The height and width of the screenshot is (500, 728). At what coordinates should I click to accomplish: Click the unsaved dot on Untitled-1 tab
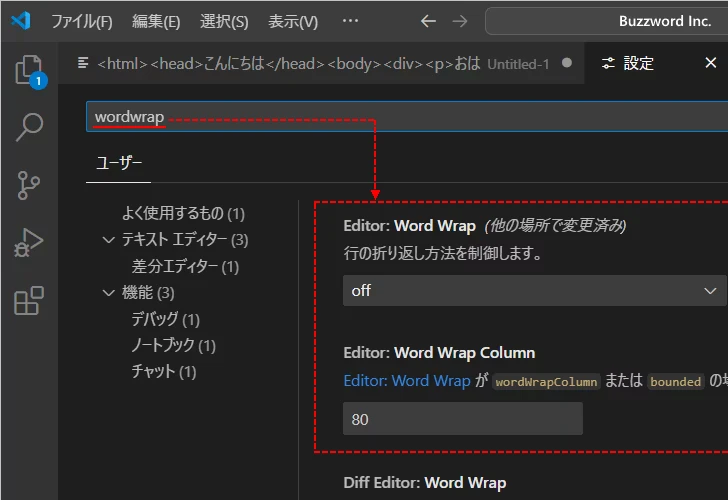coord(566,63)
